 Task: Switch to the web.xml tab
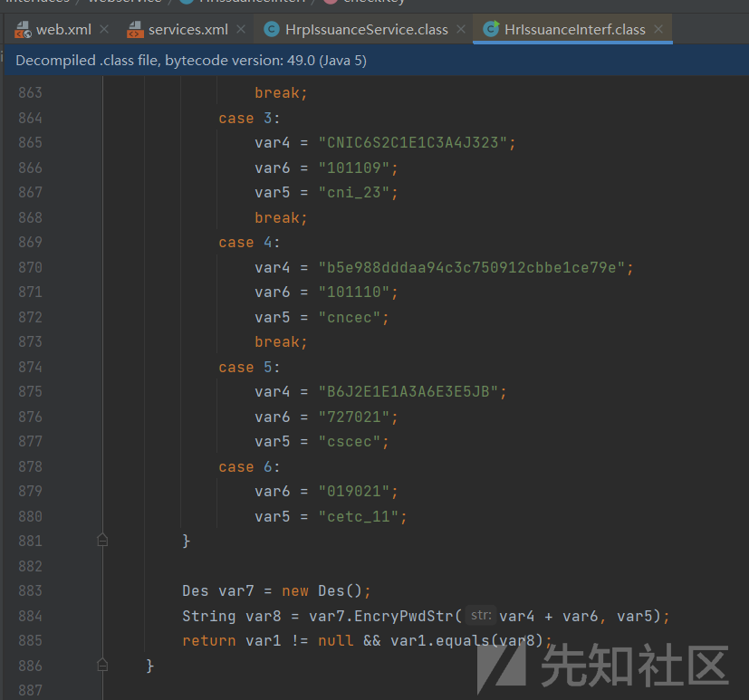point(63,30)
